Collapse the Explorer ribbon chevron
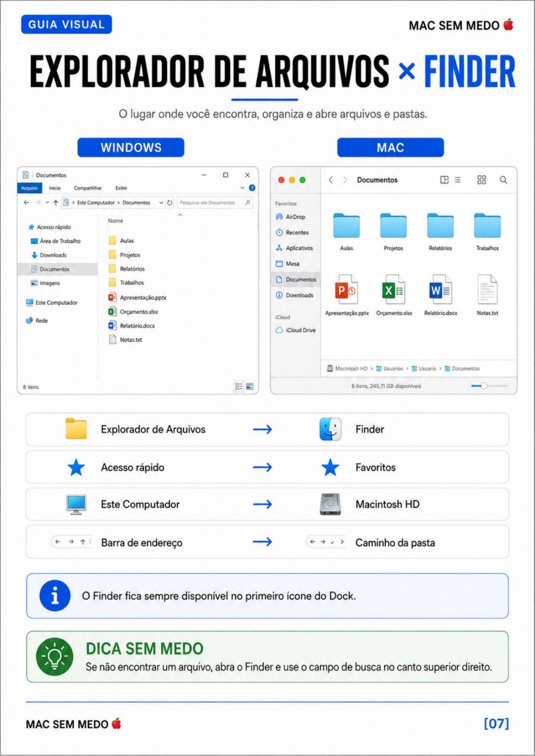This screenshot has width=535, height=756. [x=243, y=188]
